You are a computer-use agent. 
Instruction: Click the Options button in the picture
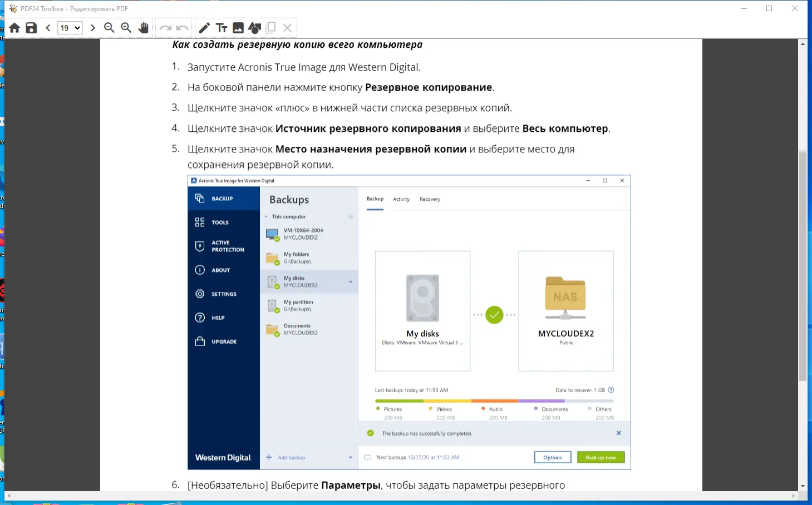(553, 457)
